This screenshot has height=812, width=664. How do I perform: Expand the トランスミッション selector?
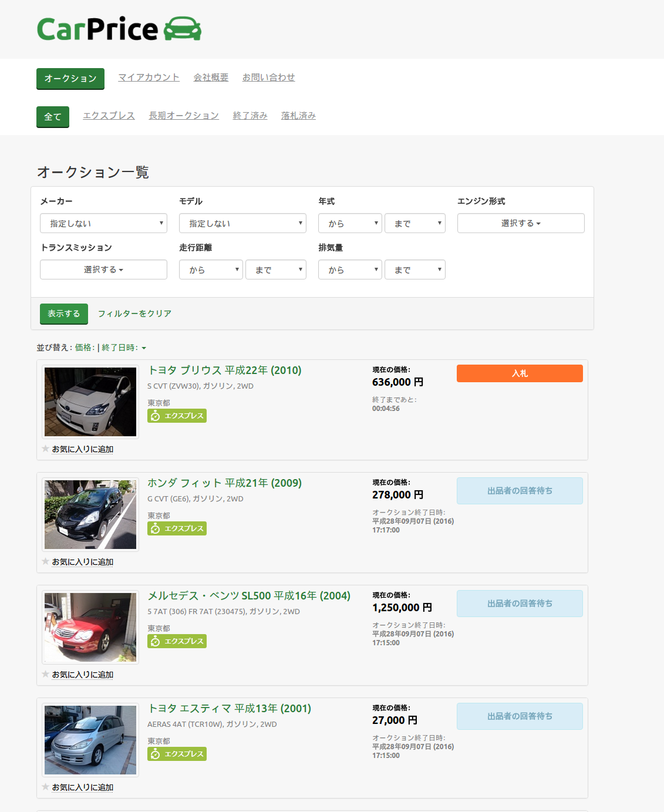103,269
